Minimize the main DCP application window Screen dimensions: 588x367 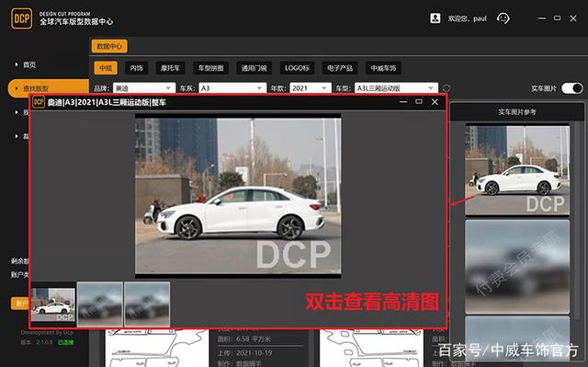(x=541, y=18)
